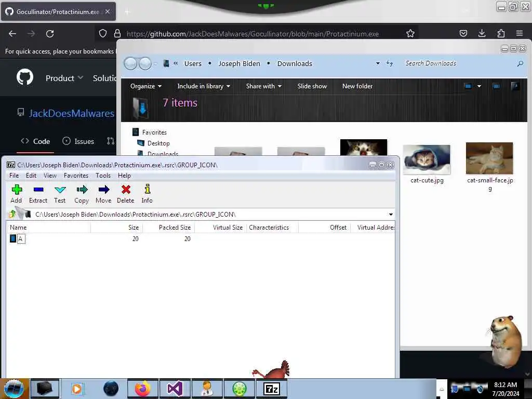The width and height of the screenshot is (532, 399).
Task: Sort by Characteristics column header
Action: click(272, 228)
